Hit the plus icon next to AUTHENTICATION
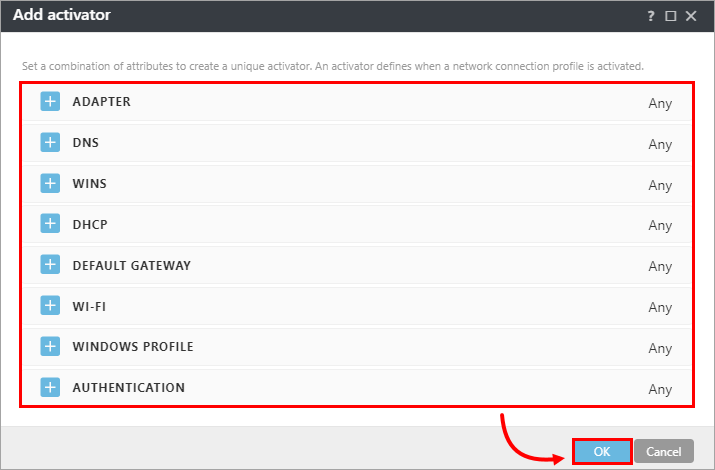The height and width of the screenshot is (470, 715). (x=50, y=387)
